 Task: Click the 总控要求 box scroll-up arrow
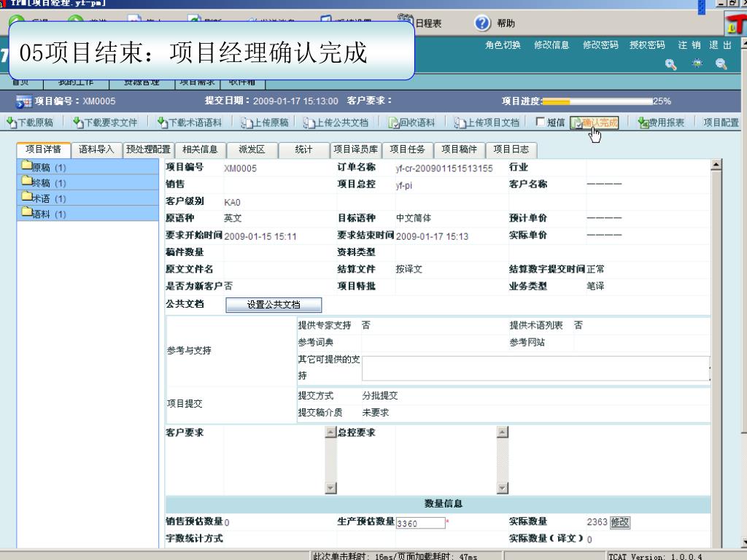point(502,432)
